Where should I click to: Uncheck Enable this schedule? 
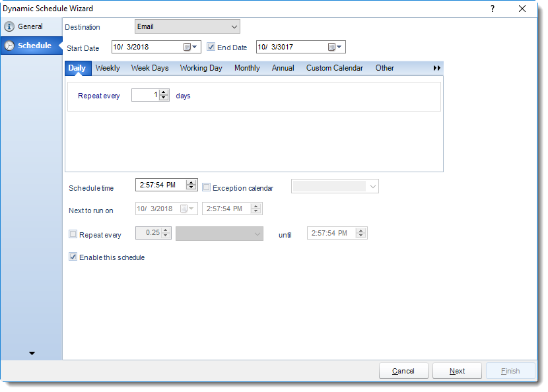coord(73,257)
